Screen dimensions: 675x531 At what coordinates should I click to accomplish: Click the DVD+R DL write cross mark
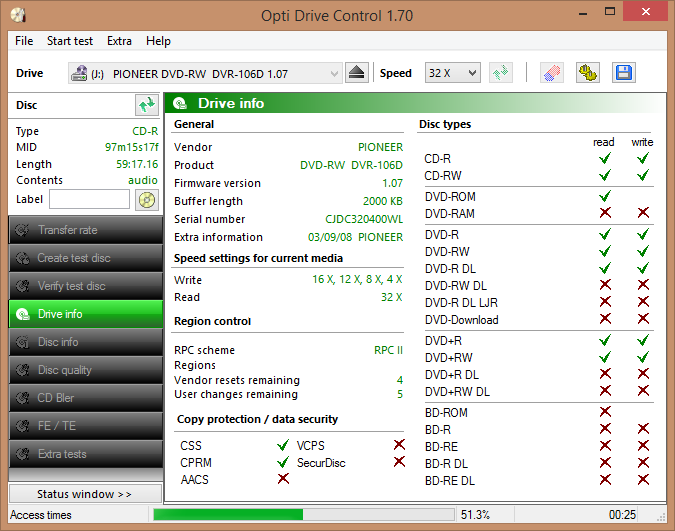(643, 374)
